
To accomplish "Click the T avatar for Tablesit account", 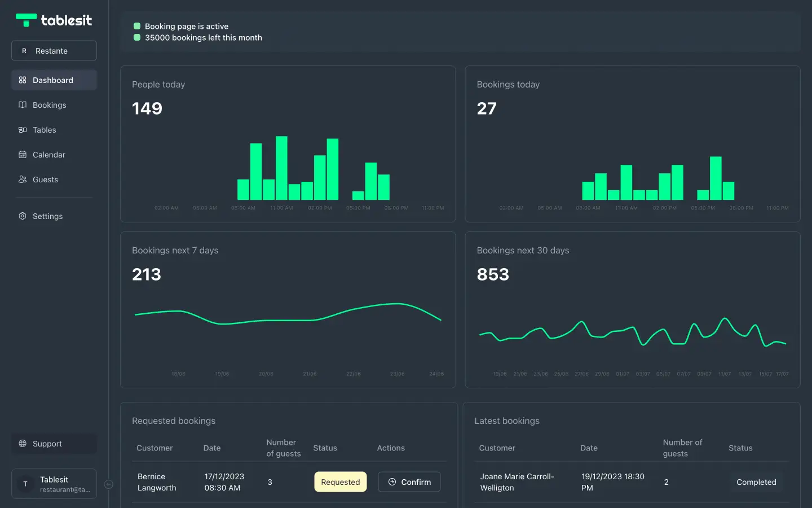I will click(25, 484).
